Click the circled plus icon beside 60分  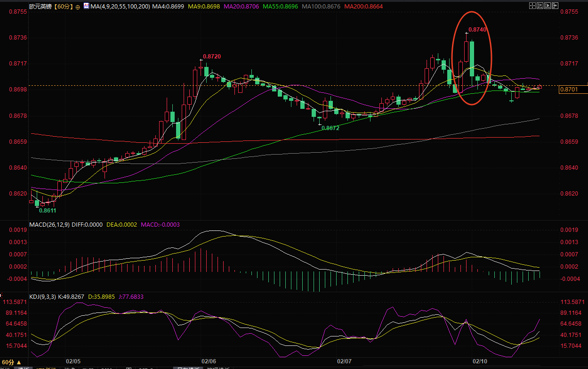click(x=78, y=7)
